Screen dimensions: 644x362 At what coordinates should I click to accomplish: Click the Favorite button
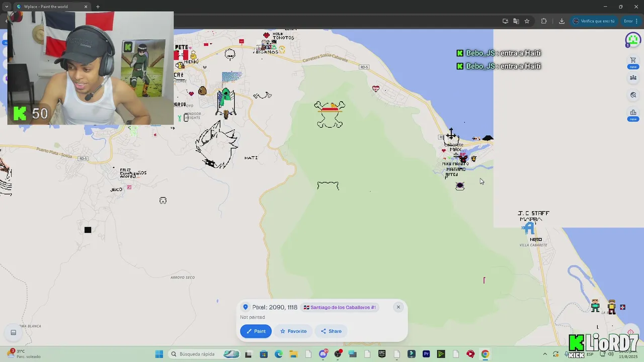293,331
